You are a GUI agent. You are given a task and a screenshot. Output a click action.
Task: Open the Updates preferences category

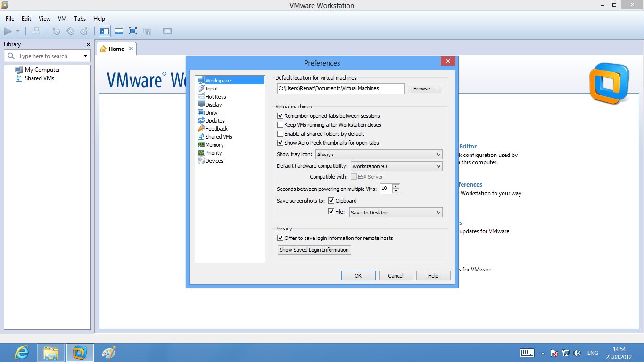(215, 121)
